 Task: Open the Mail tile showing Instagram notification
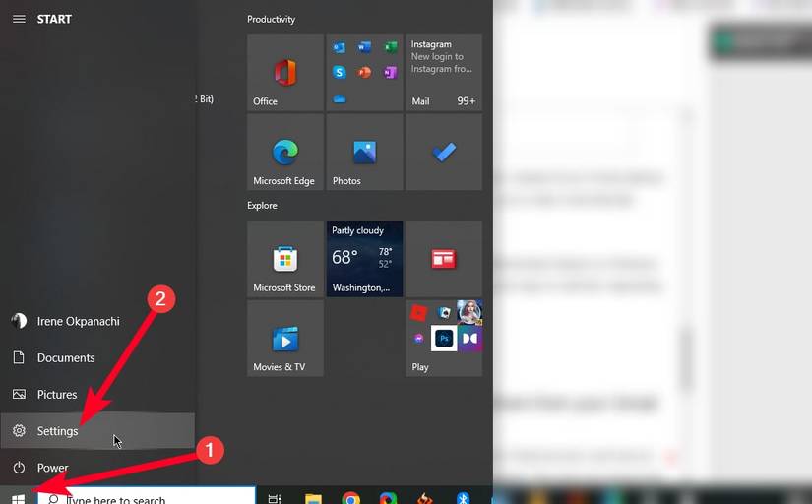coord(444,73)
